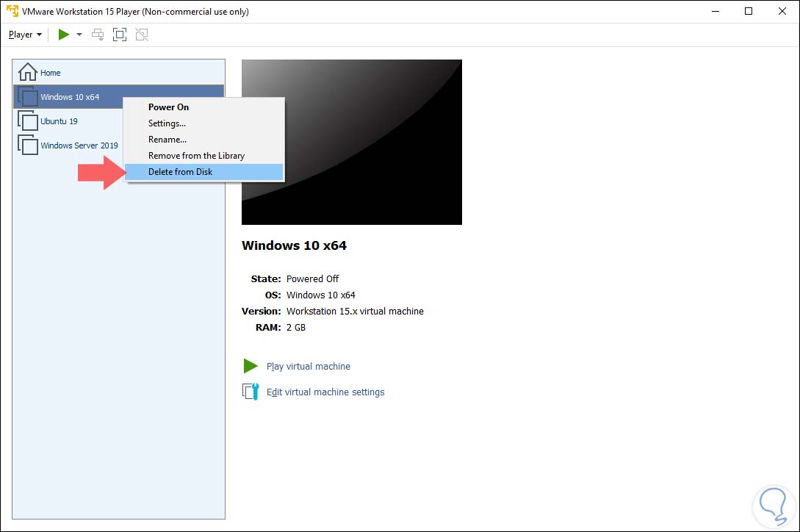Click the Powered Off state value
Image resolution: width=800 pixels, height=532 pixels.
click(x=312, y=278)
